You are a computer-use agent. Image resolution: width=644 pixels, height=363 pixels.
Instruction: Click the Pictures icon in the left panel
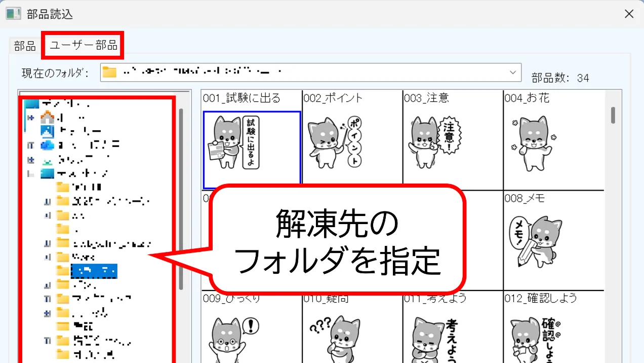click(x=48, y=131)
